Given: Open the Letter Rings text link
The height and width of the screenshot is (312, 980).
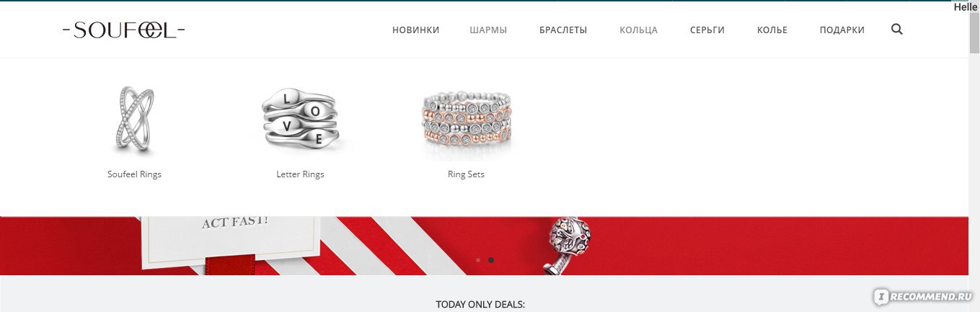Looking at the screenshot, I should 300,174.
